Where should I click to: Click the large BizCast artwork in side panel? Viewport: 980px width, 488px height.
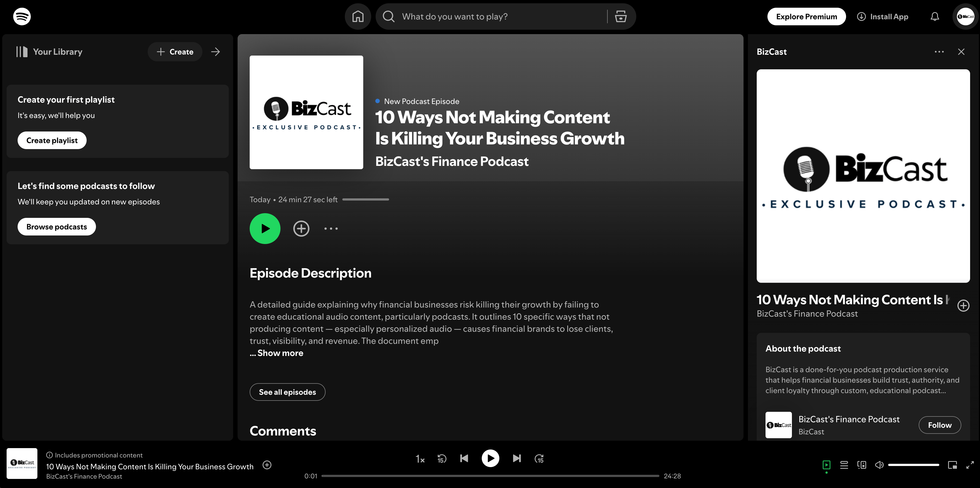pyautogui.click(x=863, y=176)
